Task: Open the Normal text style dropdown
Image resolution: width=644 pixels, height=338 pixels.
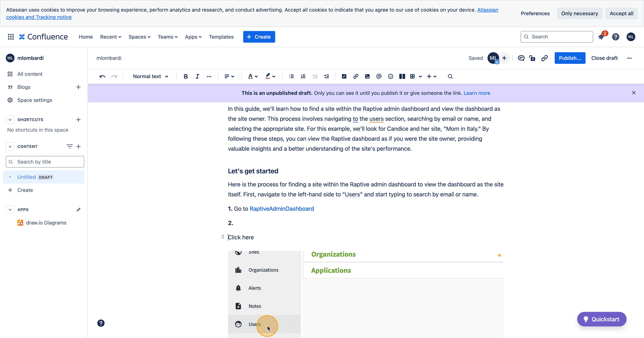Action: pos(150,77)
